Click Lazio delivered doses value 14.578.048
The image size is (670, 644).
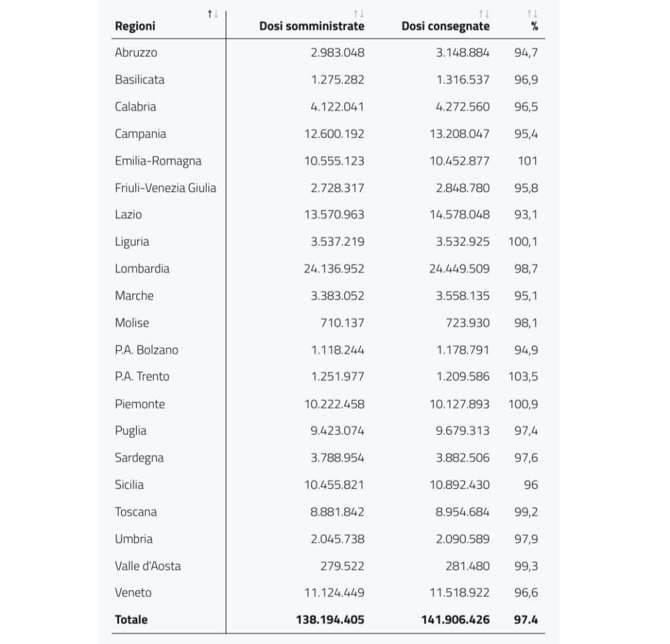coord(459,214)
